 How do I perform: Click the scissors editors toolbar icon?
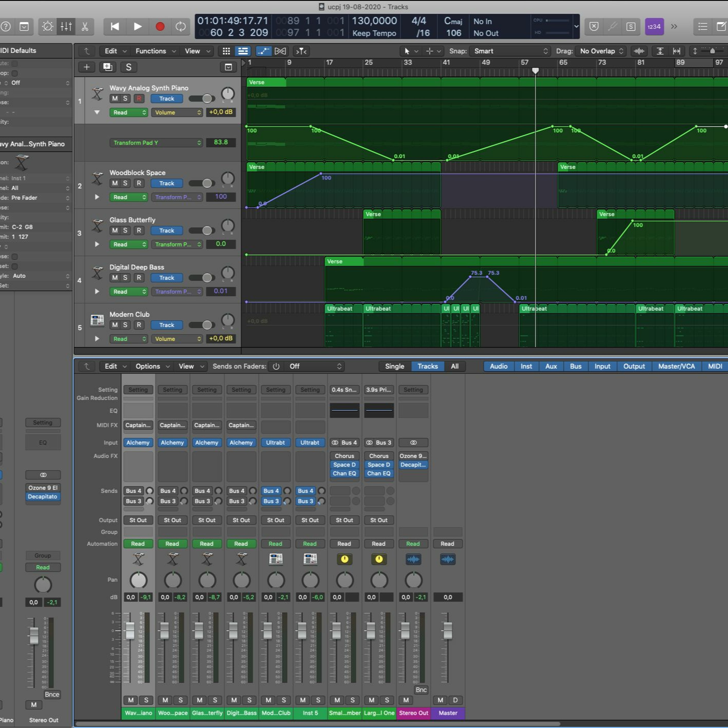[x=85, y=26]
